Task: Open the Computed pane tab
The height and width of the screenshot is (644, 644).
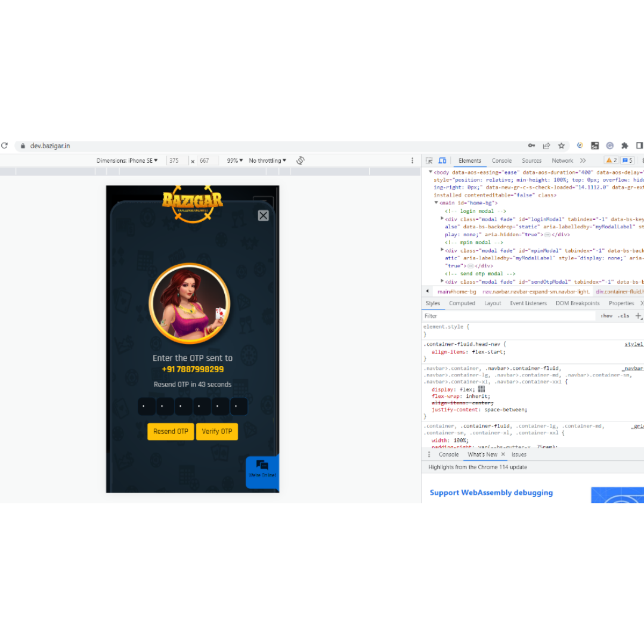Action: point(462,303)
